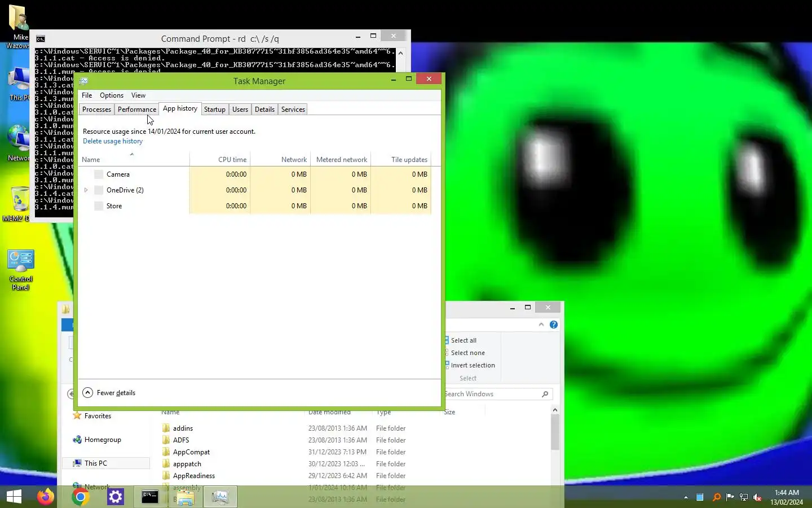Viewport: 812px width, 508px height.
Task: Show hidden tray icons arrow
Action: pyautogui.click(x=686, y=497)
